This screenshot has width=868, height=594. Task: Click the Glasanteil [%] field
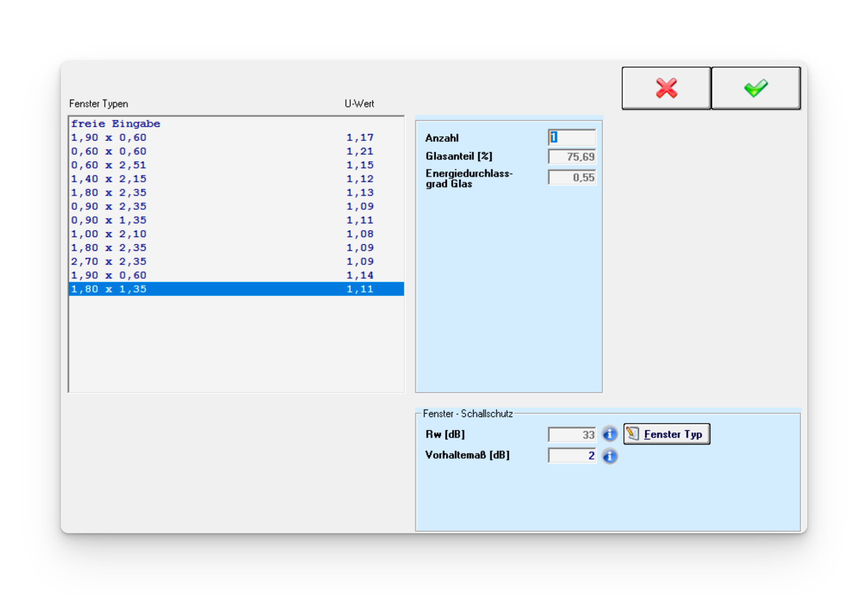tap(572, 156)
